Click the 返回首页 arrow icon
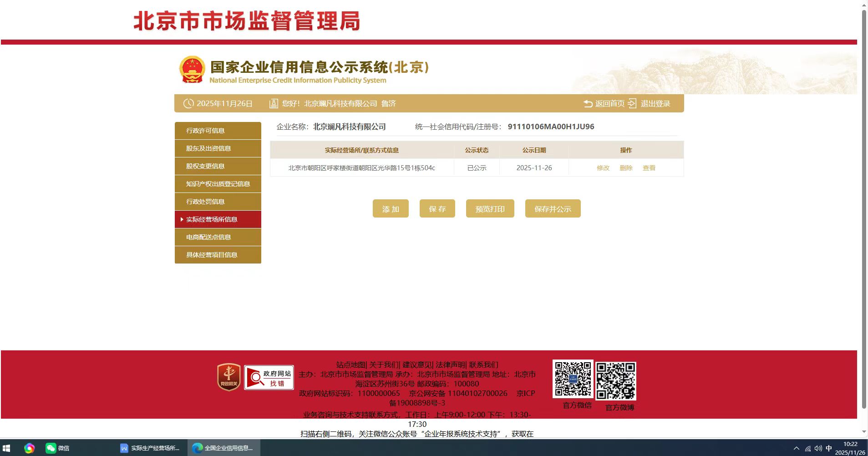Screen dimensions: 868x456 (x=588, y=104)
